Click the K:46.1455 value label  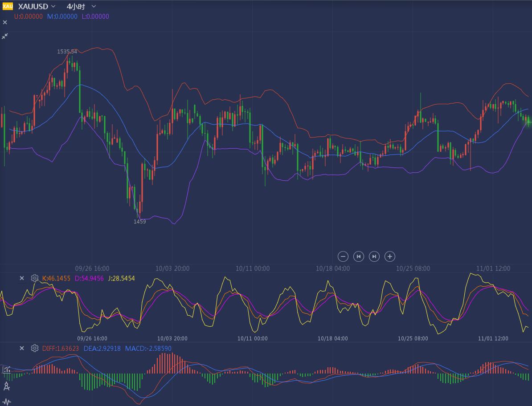(x=56, y=278)
